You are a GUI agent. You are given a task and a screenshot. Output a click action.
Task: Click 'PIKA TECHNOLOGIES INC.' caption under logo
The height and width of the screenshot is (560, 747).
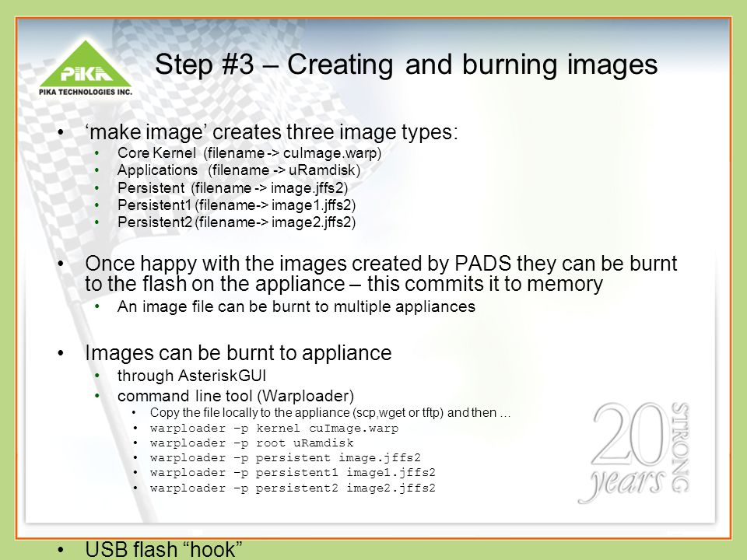86,92
